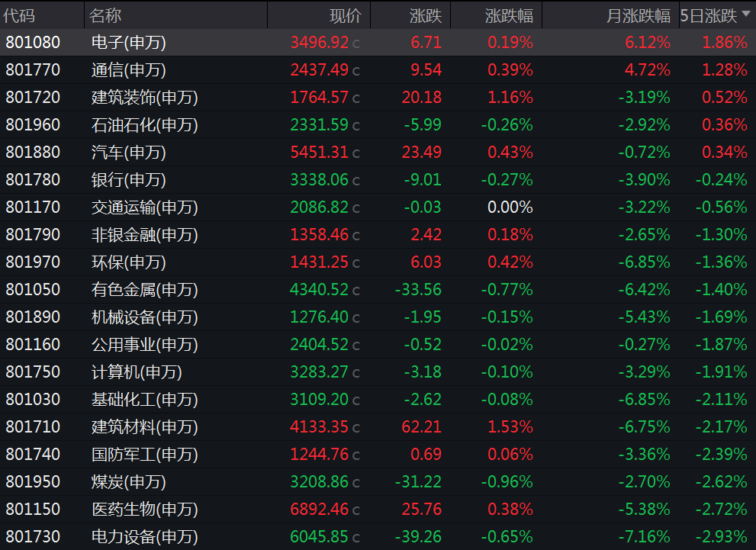Select the 计算机(申万) row
This screenshot has height=550, width=756.
(137, 372)
